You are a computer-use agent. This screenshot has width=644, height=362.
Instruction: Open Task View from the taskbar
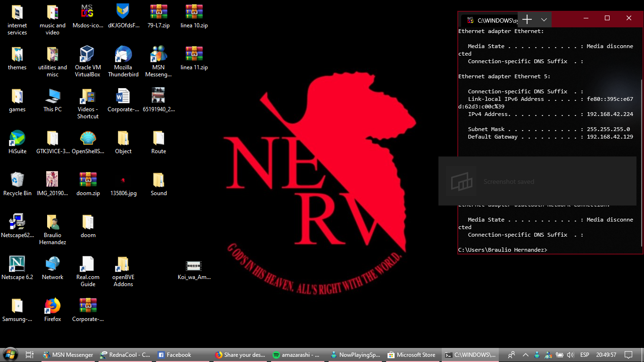29,355
